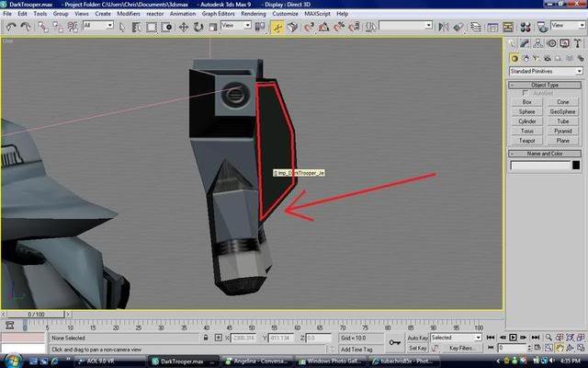Click the current frame number field
Image resolution: width=588 pixels, height=368 pixels.
(512, 348)
